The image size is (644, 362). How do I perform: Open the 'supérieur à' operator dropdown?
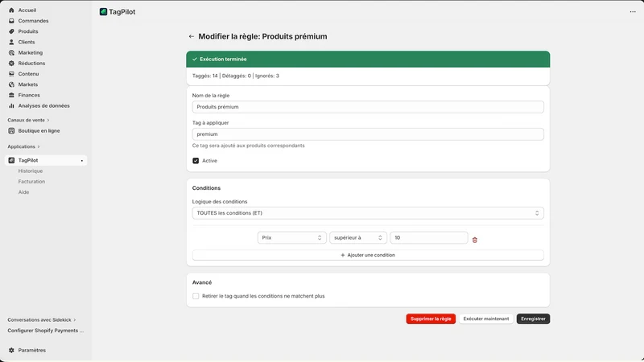(358, 238)
